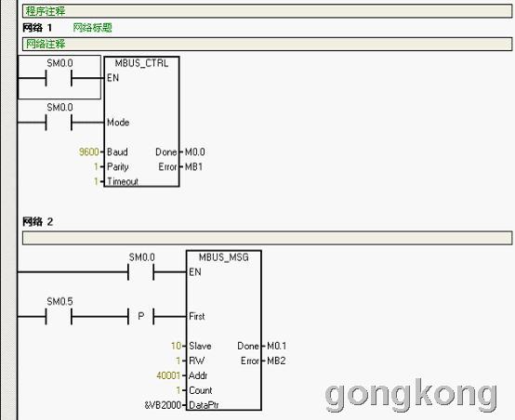
Task: Click the Slave address value 10
Action: click(x=176, y=346)
